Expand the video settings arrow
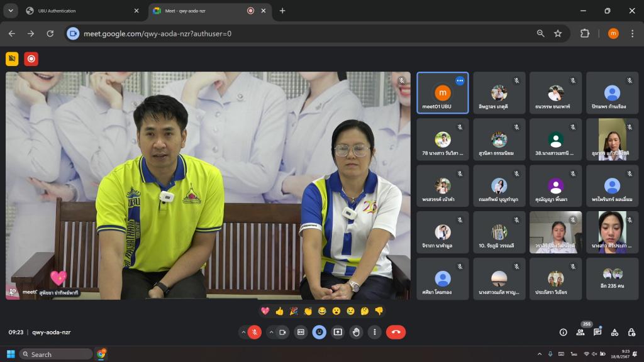The image size is (644, 362). [272, 332]
